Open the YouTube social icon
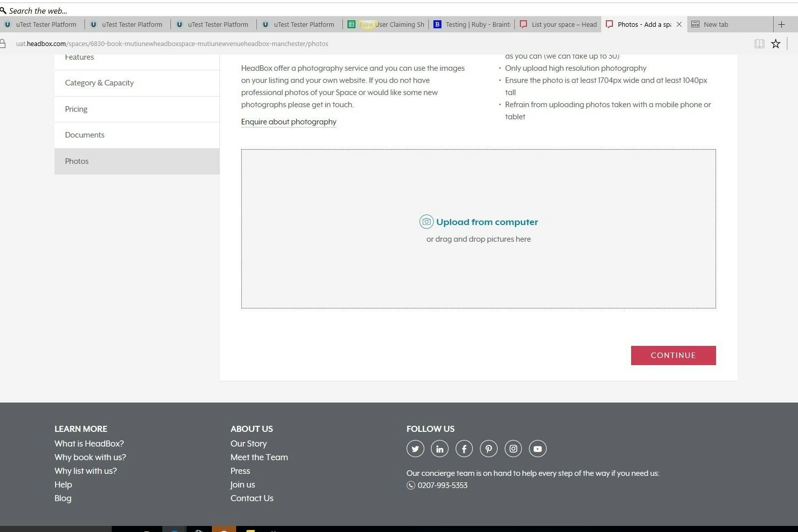 [538, 449]
